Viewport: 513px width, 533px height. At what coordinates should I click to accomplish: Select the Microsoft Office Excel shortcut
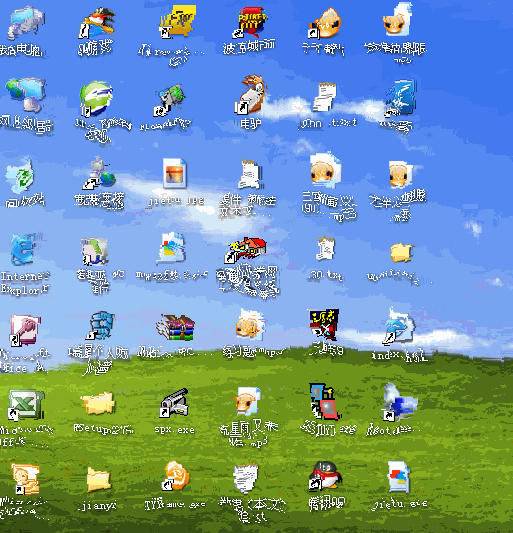(x=26, y=405)
